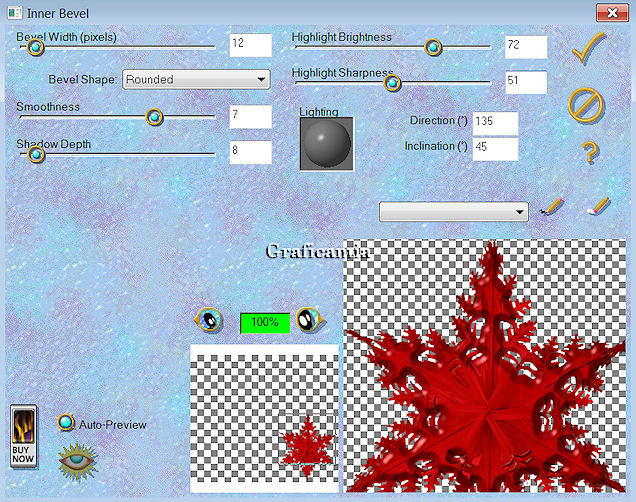This screenshot has width=636, height=502.
Task: Toggle the Auto-Preview option
Action: pos(65,423)
